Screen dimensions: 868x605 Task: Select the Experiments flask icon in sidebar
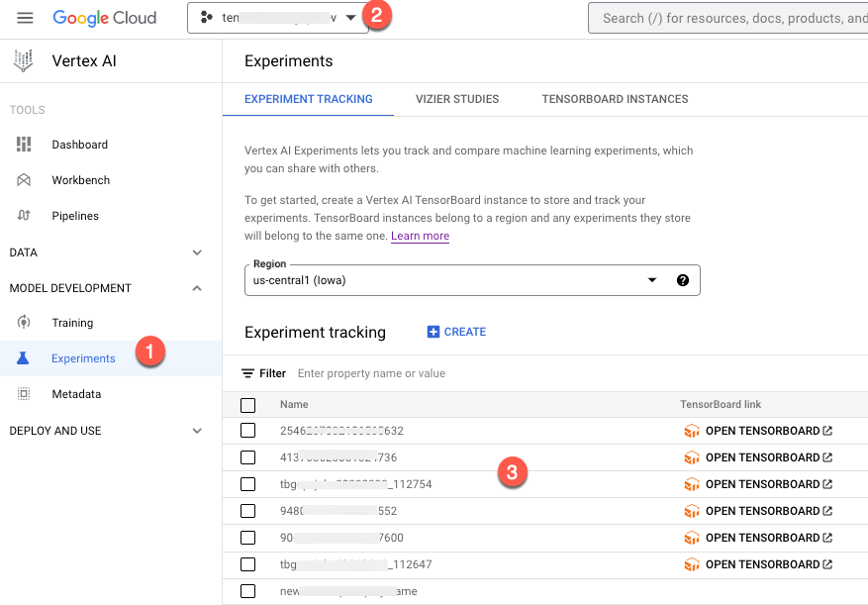(x=24, y=358)
